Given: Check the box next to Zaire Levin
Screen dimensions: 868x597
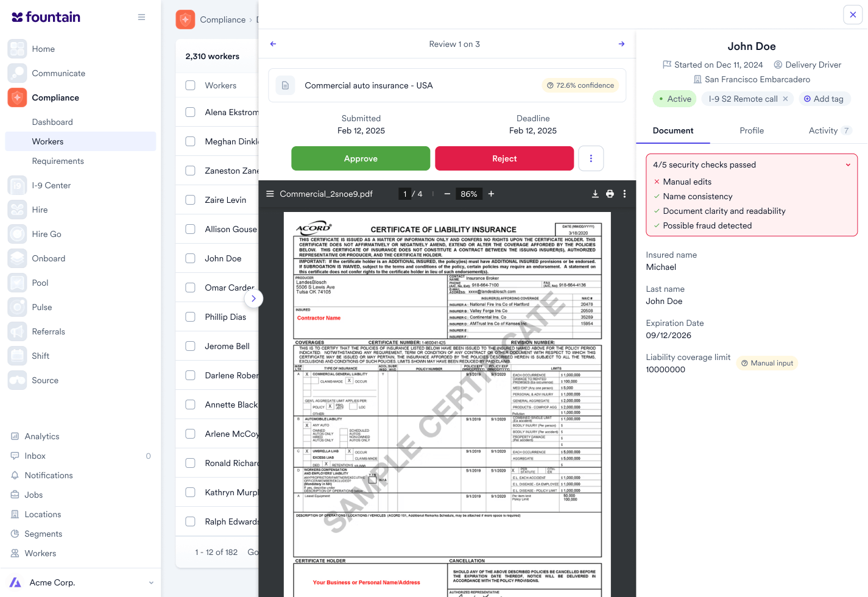Looking at the screenshot, I should click(x=191, y=200).
